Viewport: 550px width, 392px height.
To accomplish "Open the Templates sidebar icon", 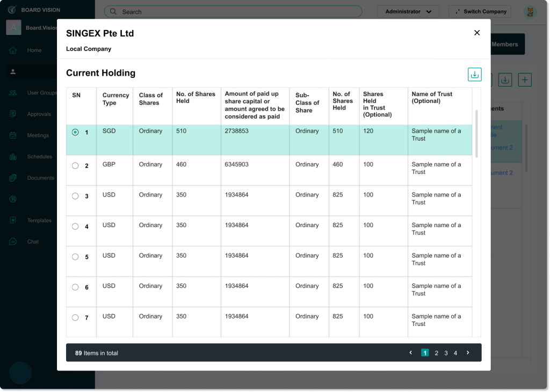I will 13,220.
